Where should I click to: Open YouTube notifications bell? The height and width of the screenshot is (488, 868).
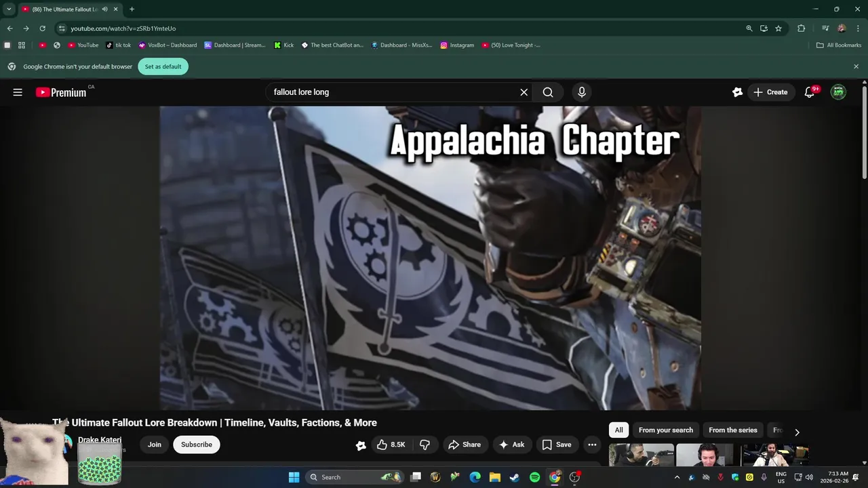pos(809,92)
